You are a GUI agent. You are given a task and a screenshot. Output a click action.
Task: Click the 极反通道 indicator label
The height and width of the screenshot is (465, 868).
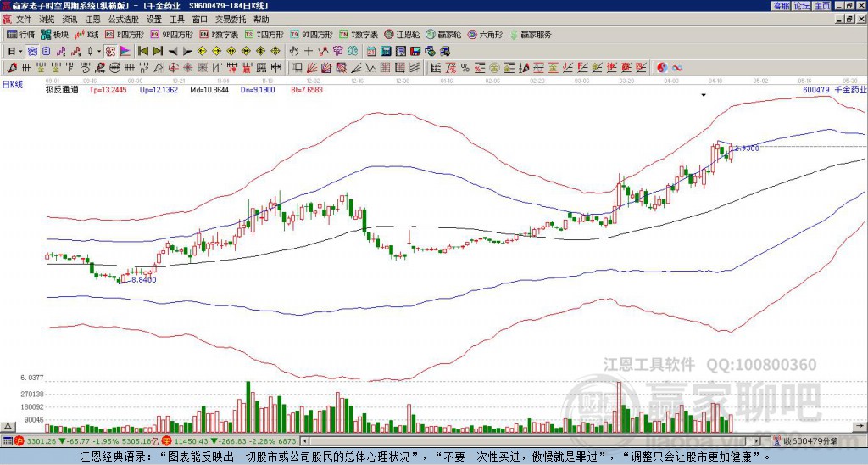tap(62, 89)
